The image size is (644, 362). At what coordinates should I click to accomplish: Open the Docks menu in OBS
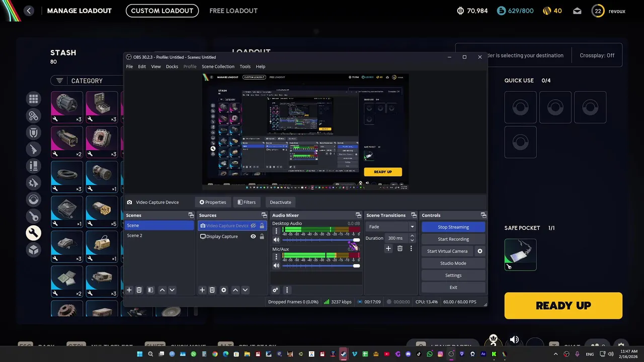[x=172, y=66]
